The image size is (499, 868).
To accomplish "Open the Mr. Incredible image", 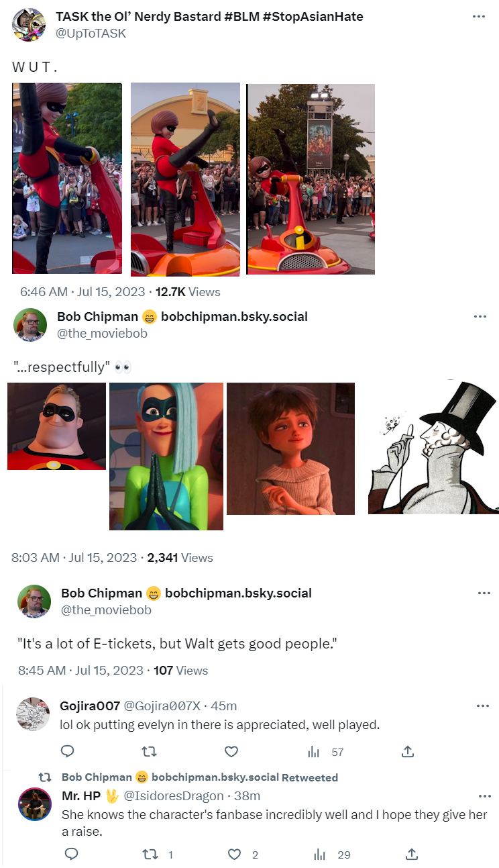I will tap(56, 426).
